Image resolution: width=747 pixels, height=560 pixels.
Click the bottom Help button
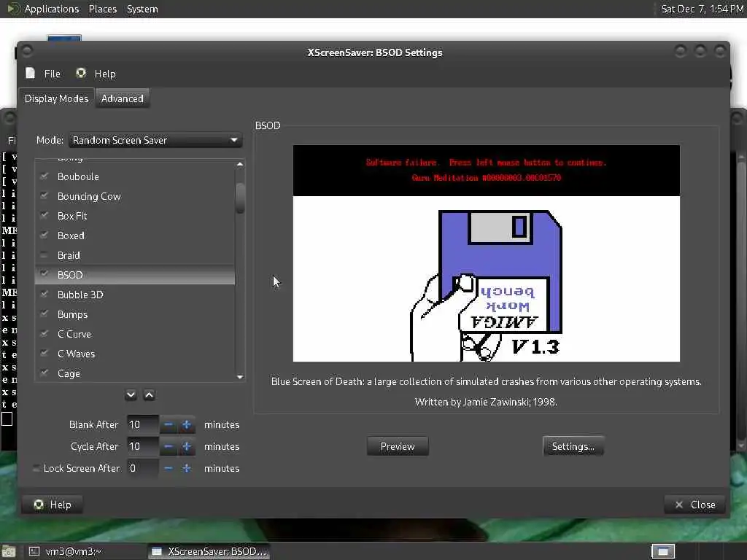[53, 505]
